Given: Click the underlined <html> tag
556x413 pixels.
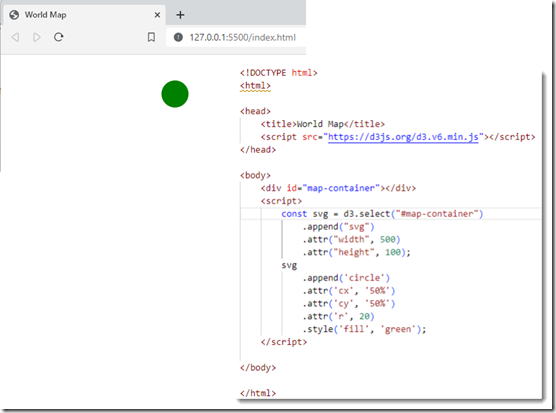Looking at the screenshot, I should point(255,86).
